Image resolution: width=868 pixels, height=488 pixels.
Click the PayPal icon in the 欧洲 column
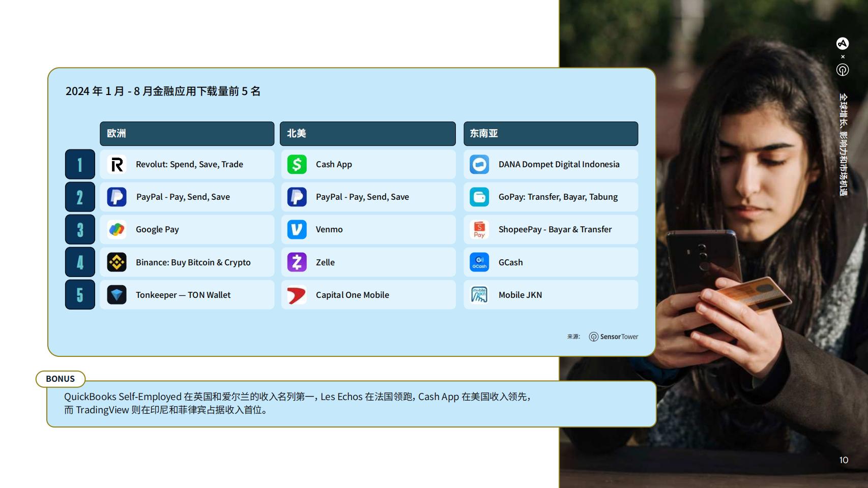117,197
